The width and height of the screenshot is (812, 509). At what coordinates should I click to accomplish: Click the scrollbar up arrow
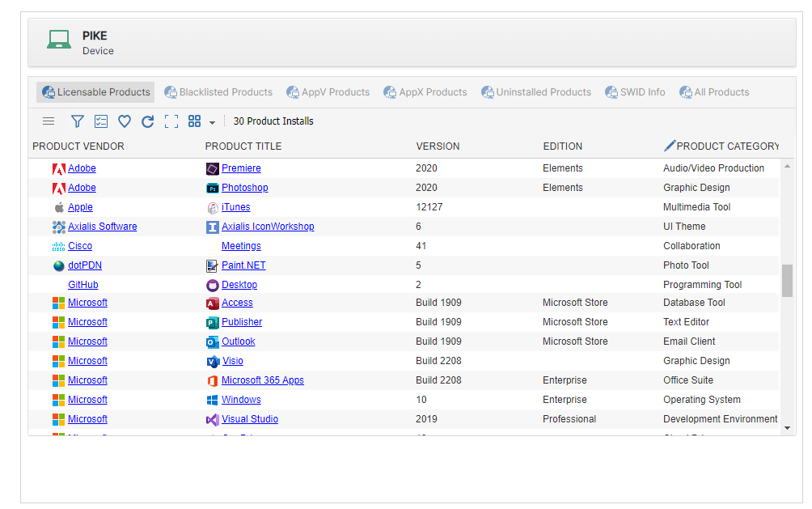click(787, 167)
